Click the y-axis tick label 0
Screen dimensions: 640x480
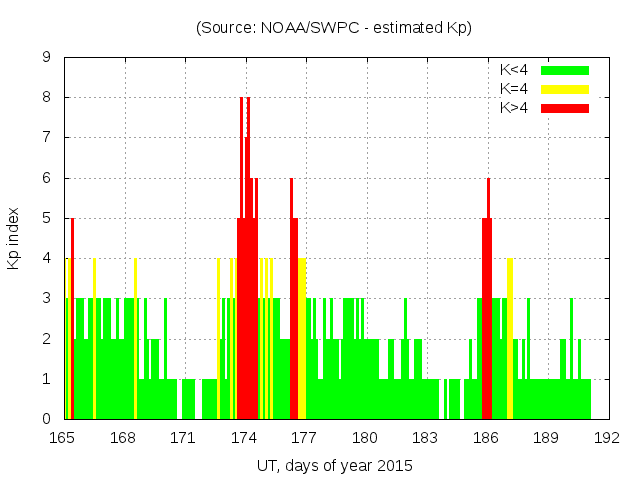coord(46,419)
